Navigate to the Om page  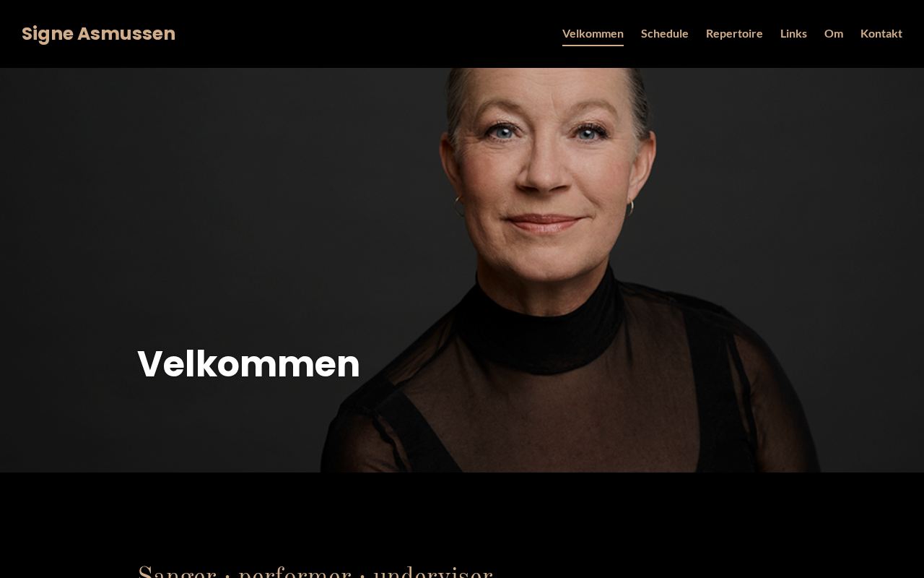coord(834,33)
